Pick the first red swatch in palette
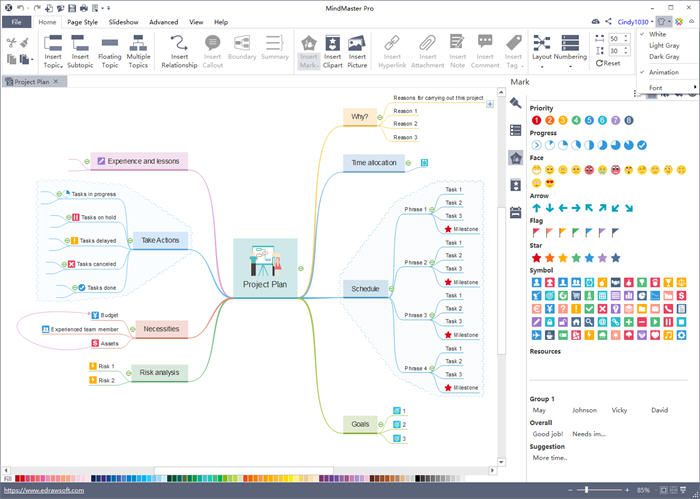The image size is (700, 499). click(17, 478)
